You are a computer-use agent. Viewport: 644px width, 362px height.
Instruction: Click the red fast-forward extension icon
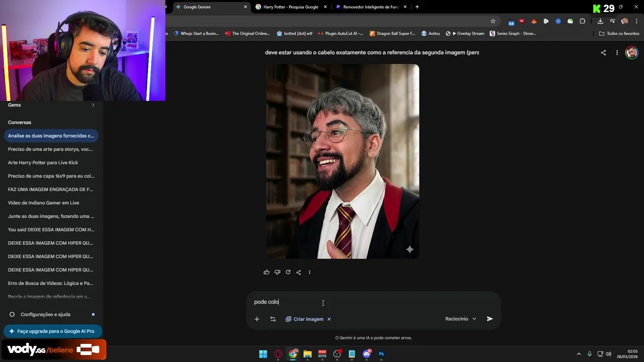click(x=522, y=21)
